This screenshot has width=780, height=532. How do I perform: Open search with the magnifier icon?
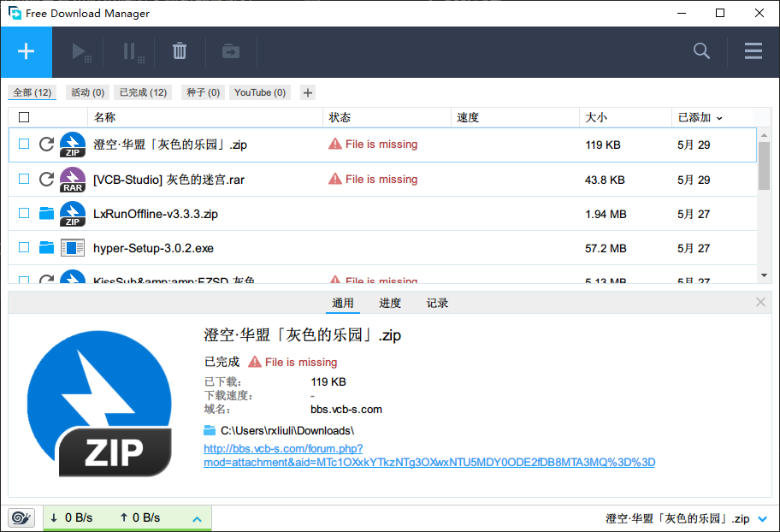point(701,50)
